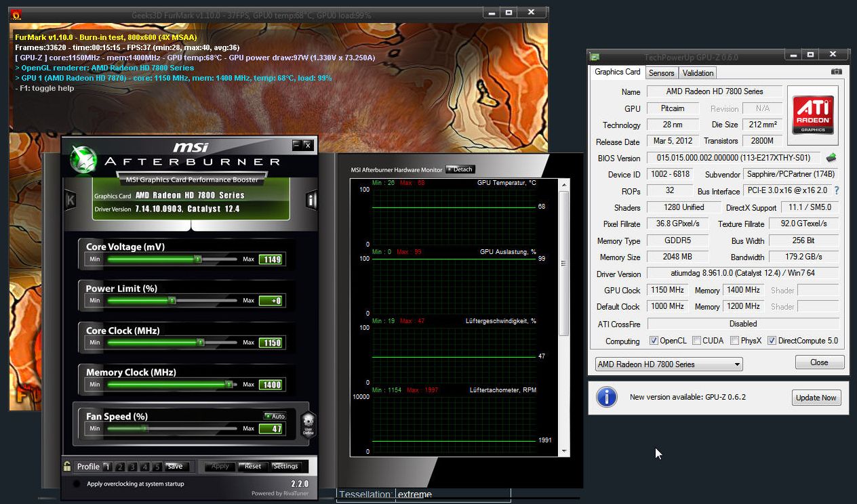The image size is (857, 504).
Task: Maximize the FurMark window
Action: [x=510, y=12]
